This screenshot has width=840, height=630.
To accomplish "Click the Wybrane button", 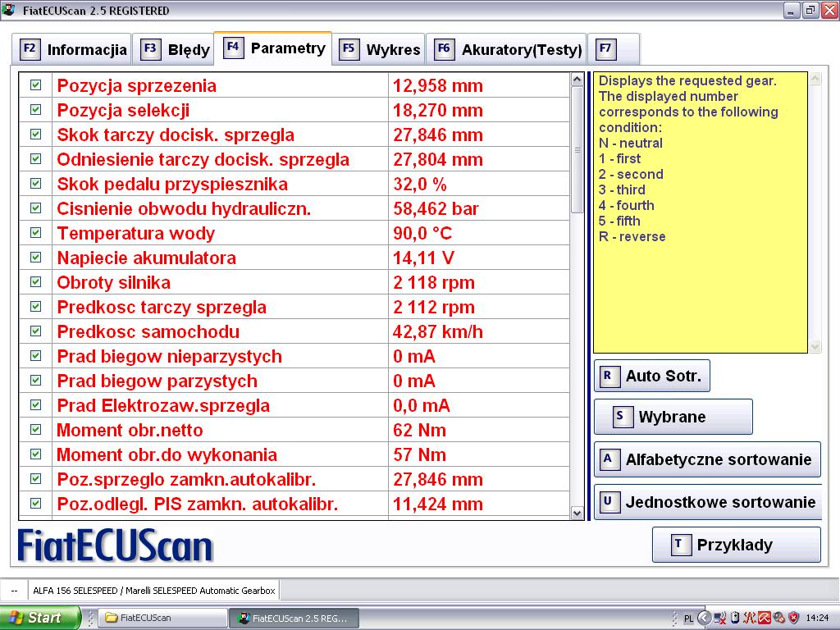I will pyautogui.click(x=673, y=416).
